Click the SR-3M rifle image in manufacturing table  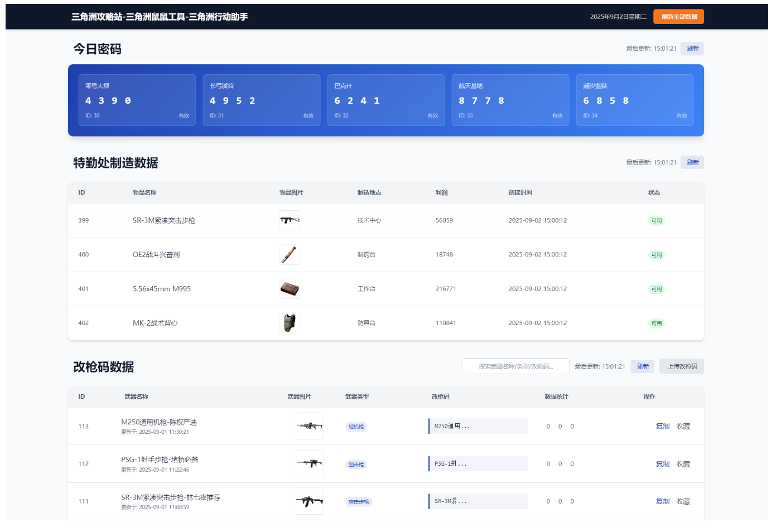point(290,220)
